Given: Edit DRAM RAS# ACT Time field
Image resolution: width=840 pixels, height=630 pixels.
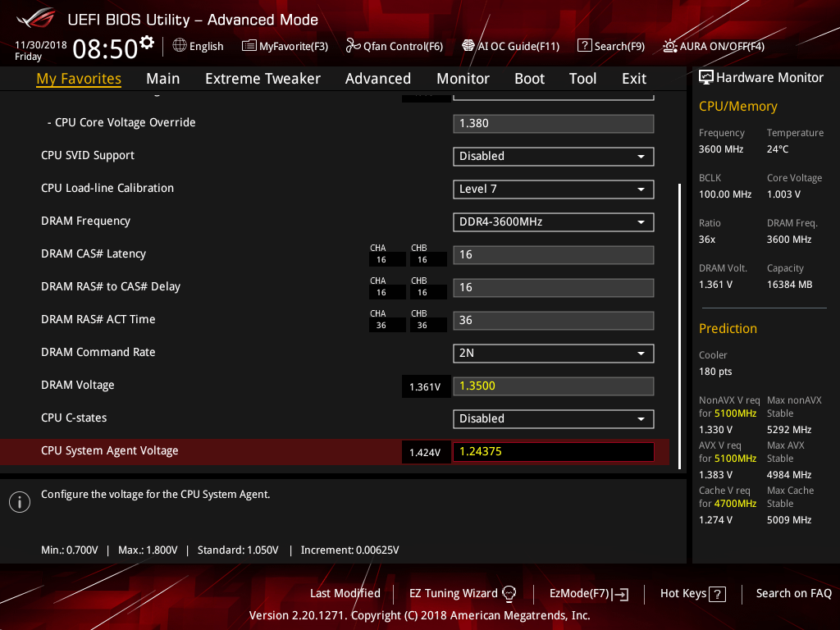Looking at the screenshot, I should (x=554, y=321).
